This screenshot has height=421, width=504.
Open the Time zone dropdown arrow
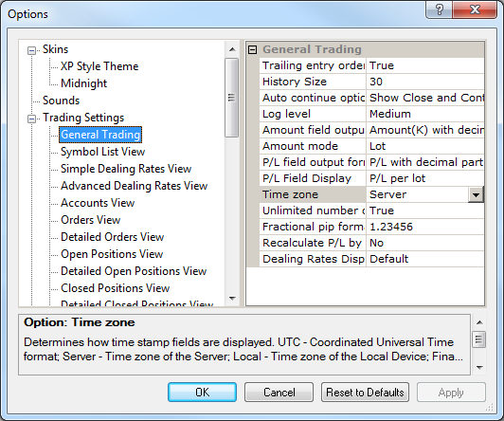[476, 194]
